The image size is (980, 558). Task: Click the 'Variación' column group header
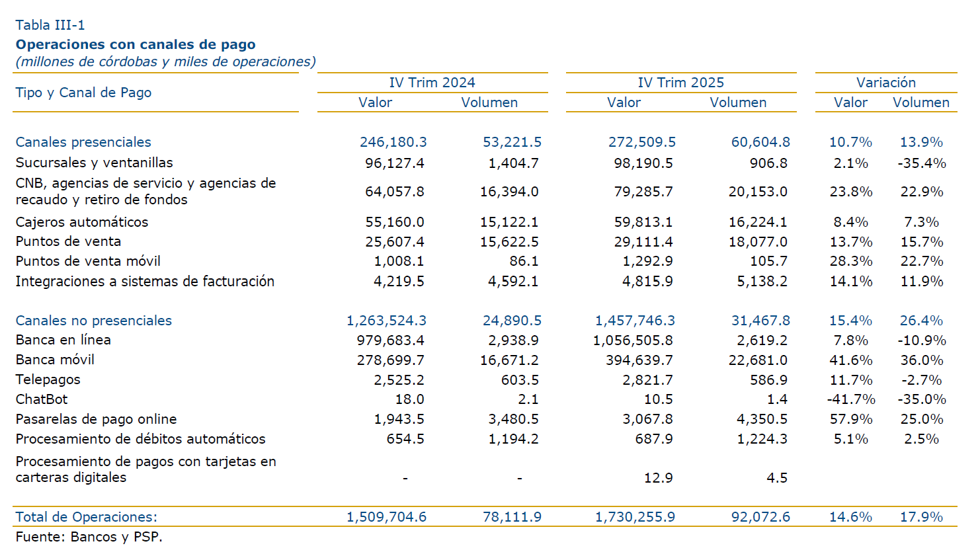(x=885, y=83)
